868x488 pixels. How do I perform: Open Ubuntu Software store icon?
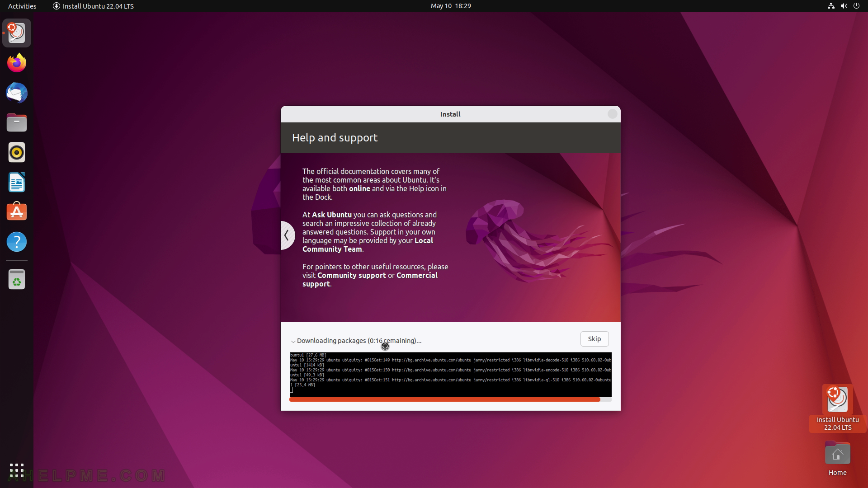pyautogui.click(x=17, y=212)
